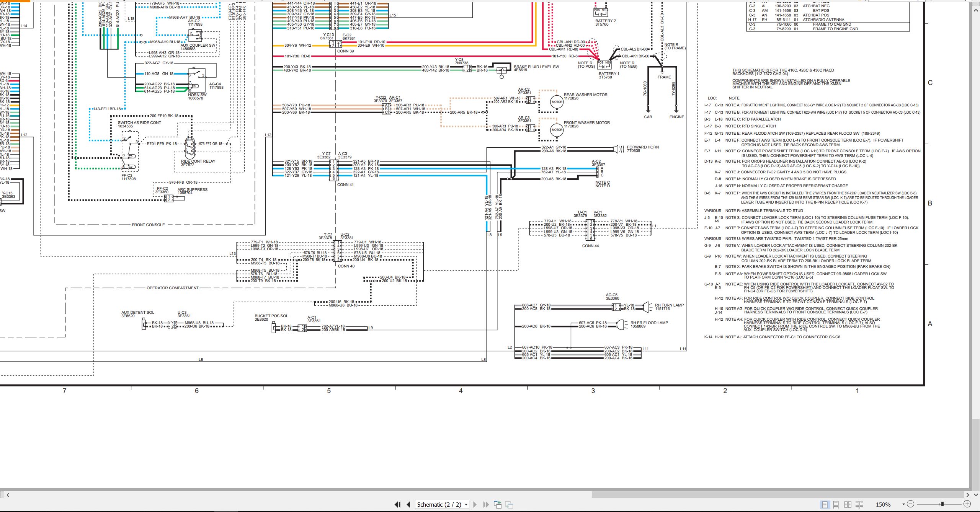
Task: Click the FRAME TO CAB GND table row
Action: (x=828, y=24)
